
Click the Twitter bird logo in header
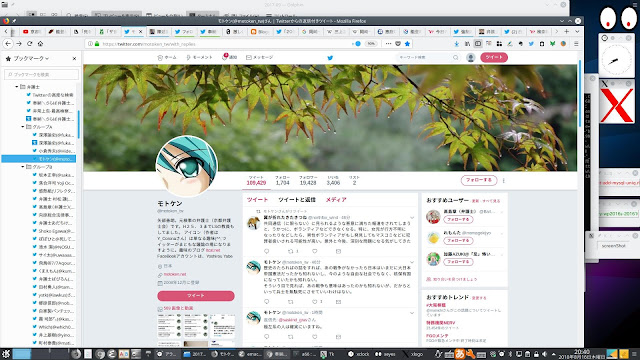pyautogui.click(x=330, y=58)
